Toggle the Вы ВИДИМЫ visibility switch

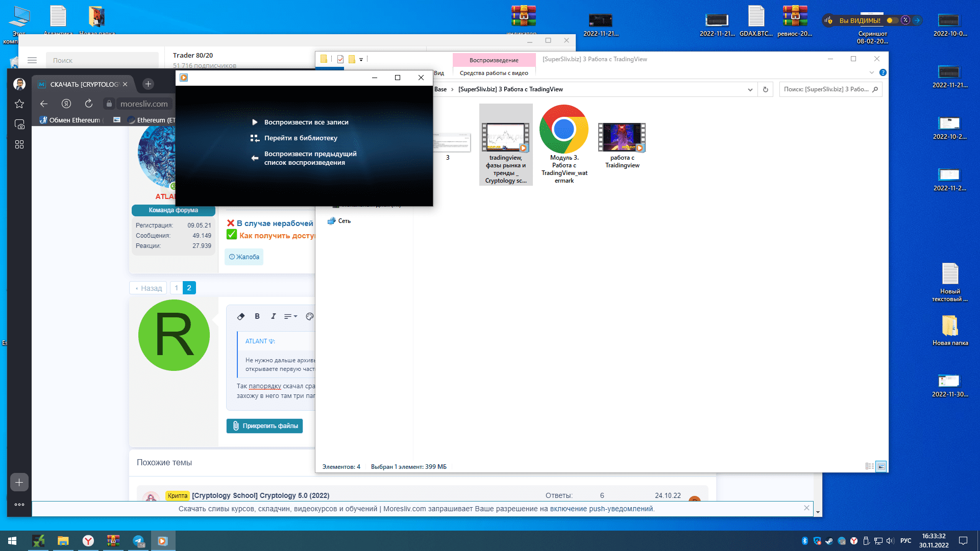pos(892,20)
